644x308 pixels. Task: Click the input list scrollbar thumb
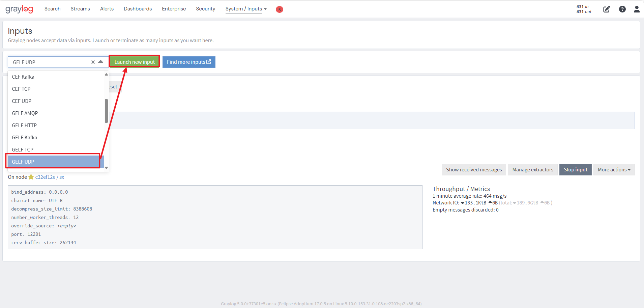(106, 111)
